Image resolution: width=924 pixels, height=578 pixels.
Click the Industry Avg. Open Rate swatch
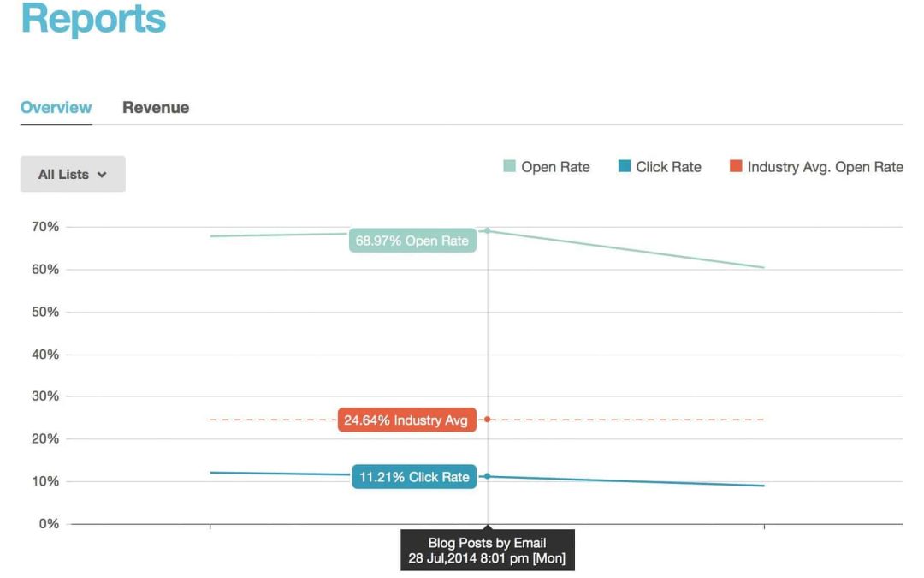(x=736, y=167)
